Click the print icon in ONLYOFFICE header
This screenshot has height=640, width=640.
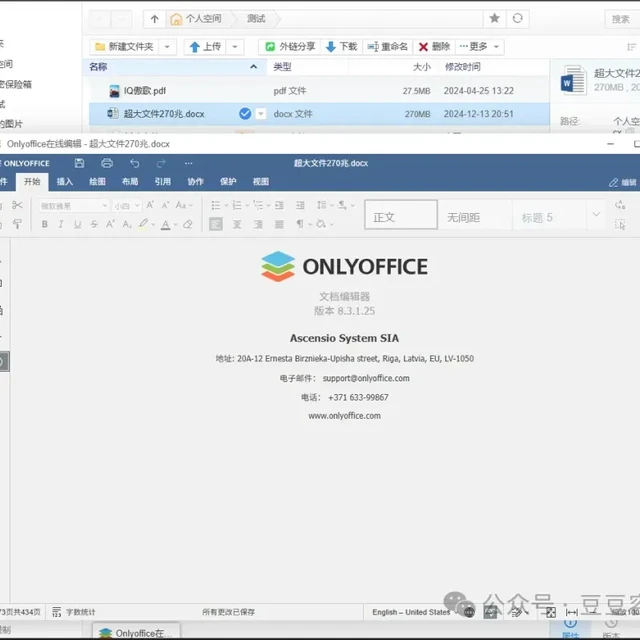(x=106, y=162)
